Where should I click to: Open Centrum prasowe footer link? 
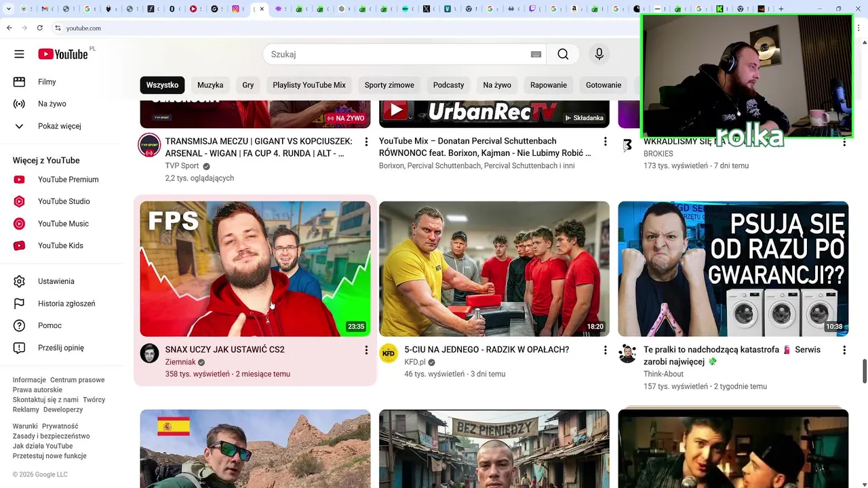coord(77,380)
